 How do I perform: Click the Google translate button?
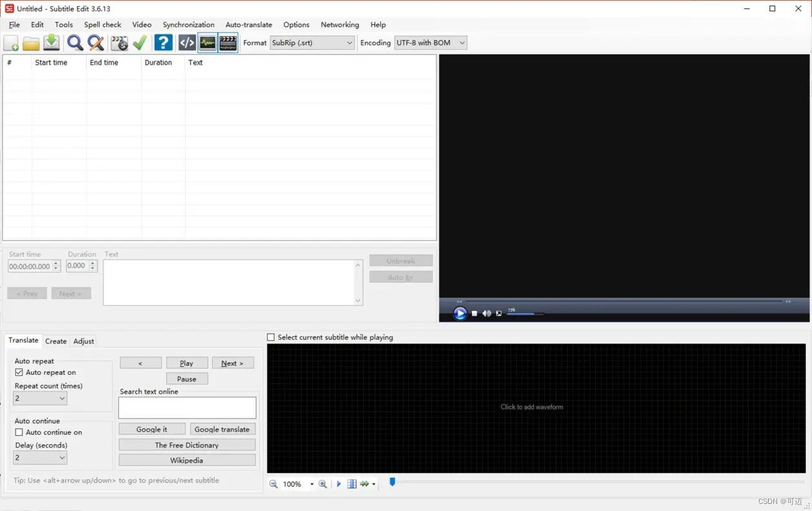coord(222,429)
